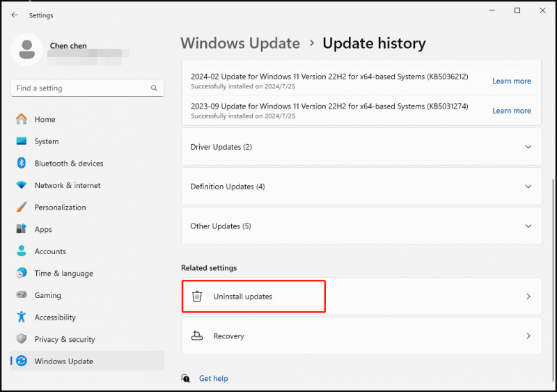Click the System monitor icon
Screen dimensions: 557x392
[x=22, y=141]
